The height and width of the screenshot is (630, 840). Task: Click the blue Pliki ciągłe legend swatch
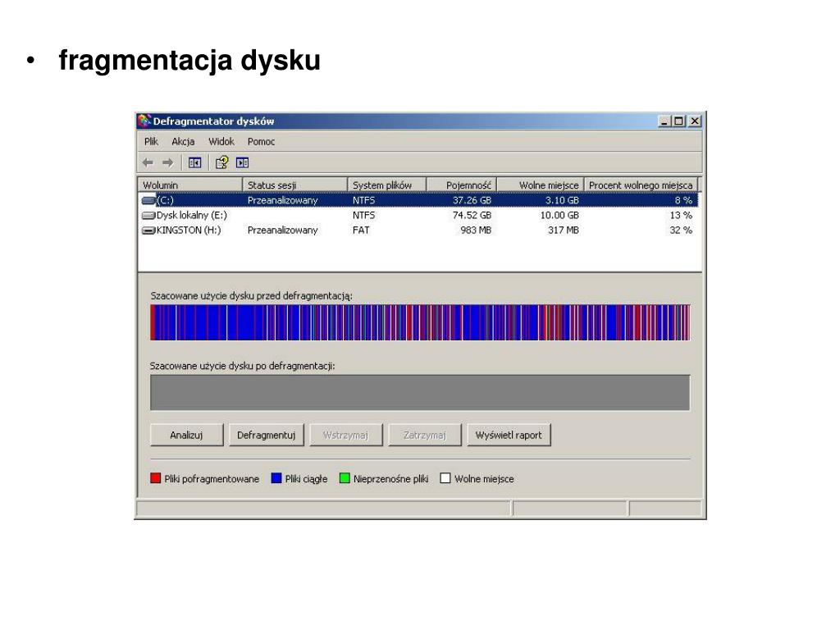point(276,478)
